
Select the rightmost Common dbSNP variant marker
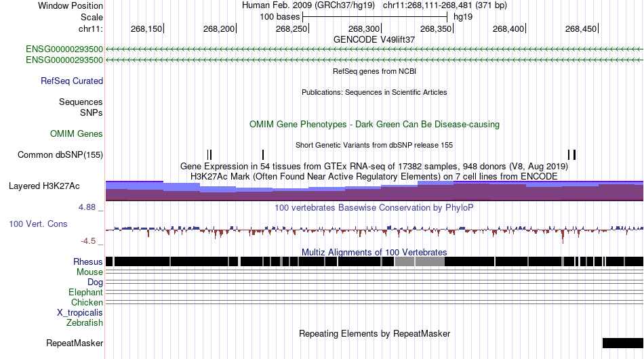(575, 154)
